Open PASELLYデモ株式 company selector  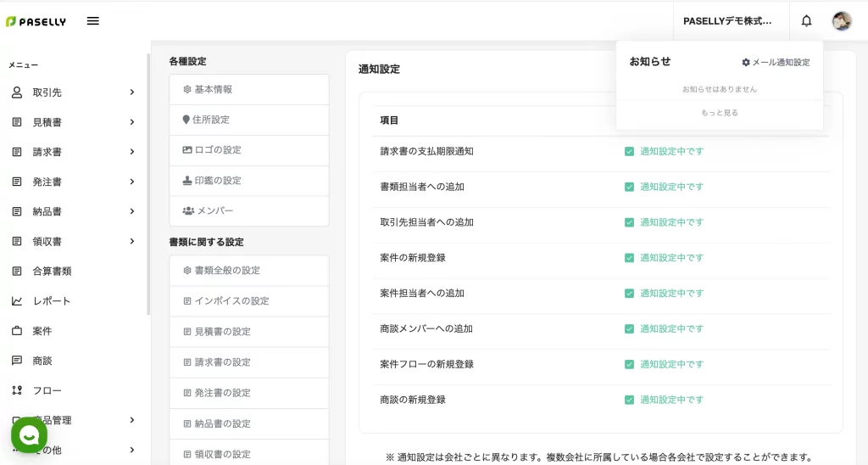727,21
